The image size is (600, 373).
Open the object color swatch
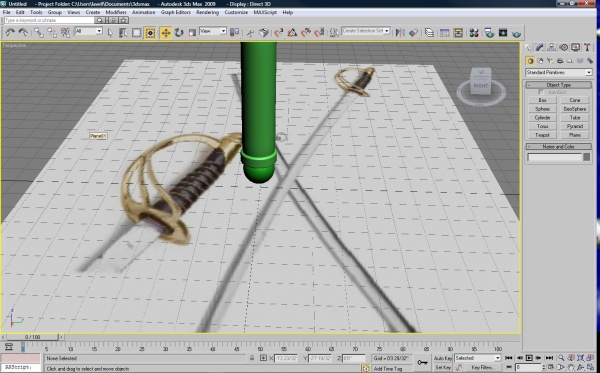[x=586, y=157]
